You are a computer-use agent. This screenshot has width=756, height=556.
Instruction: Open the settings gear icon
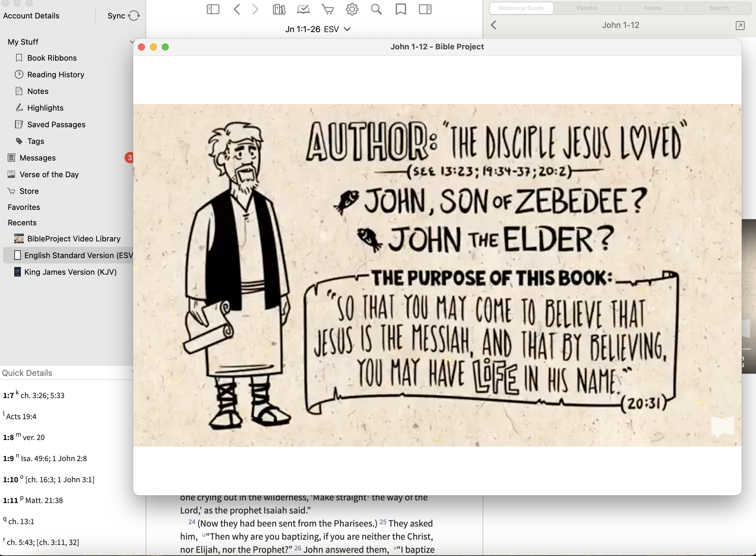(x=352, y=9)
